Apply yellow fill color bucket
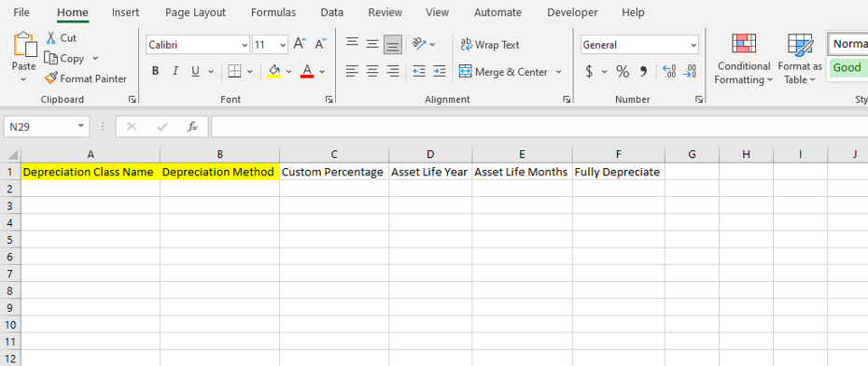The width and height of the screenshot is (868, 366). [274, 72]
